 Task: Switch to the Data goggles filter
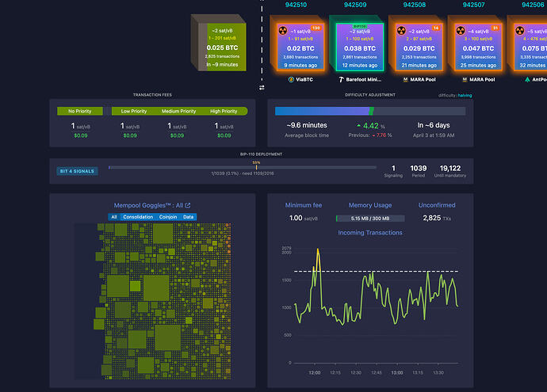189,217
